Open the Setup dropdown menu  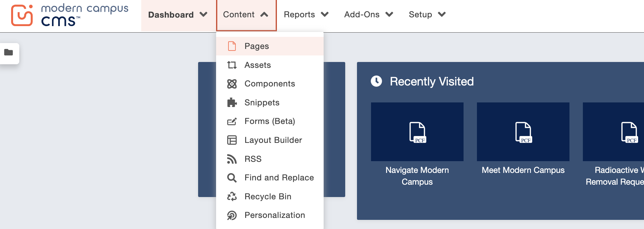tap(427, 15)
